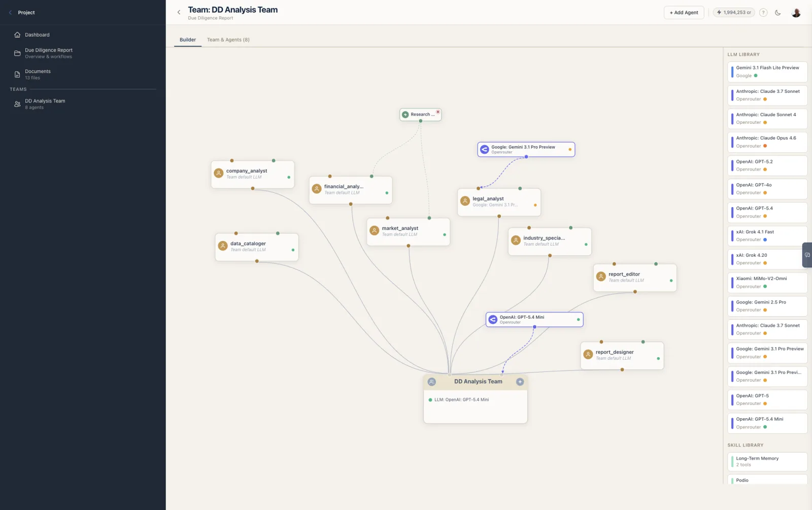Click data_cataloger agent avatar icon
The width and height of the screenshot is (812, 510).
[223, 246]
